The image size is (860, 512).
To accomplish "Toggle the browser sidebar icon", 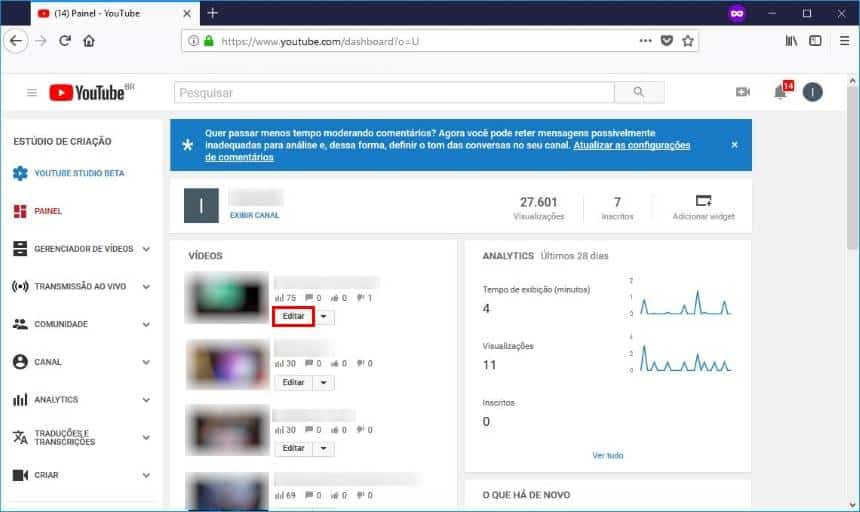I will 816,41.
